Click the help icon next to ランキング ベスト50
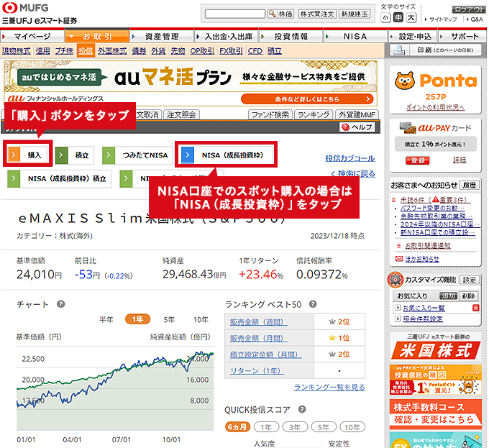This screenshot has width=489, height=448. 313,304
